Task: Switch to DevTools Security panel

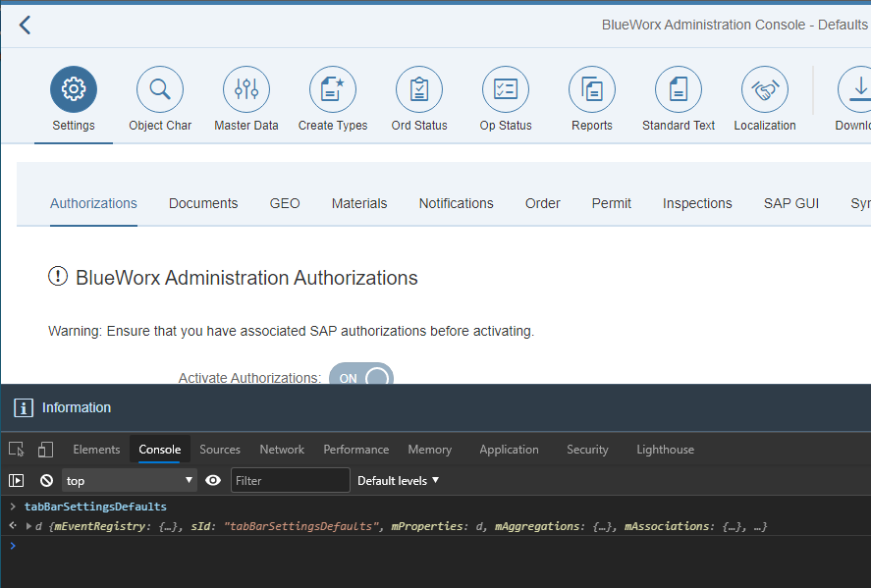Action: click(587, 450)
